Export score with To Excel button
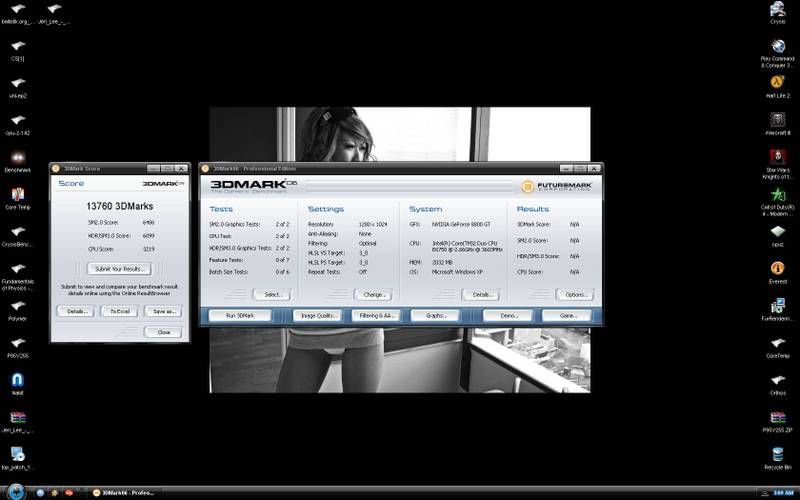This screenshot has height=500, width=800. pyautogui.click(x=119, y=311)
